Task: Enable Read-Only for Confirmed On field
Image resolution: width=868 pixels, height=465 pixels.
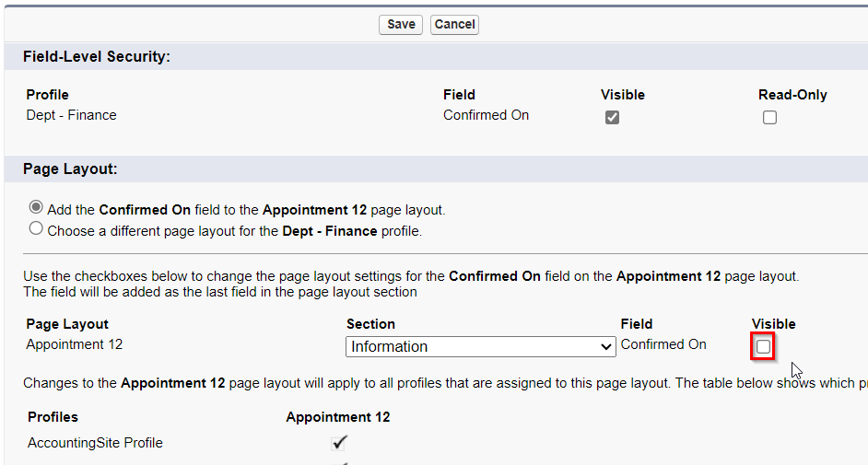Action: pyautogui.click(x=769, y=117)
